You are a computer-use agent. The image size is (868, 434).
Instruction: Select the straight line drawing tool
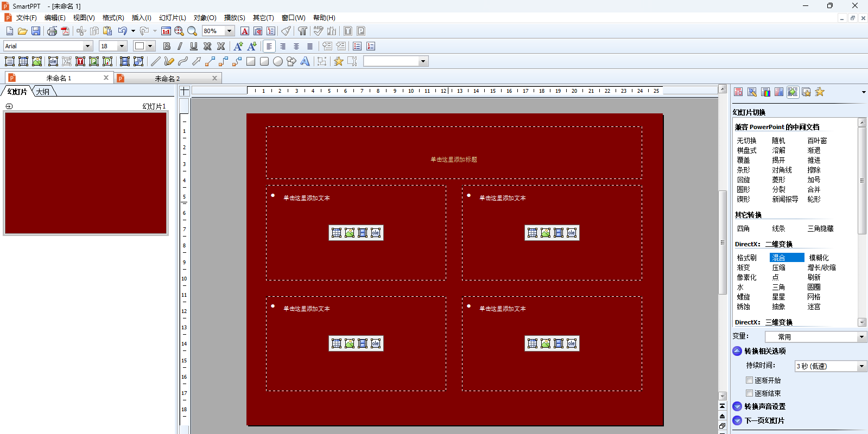[156, 61]
